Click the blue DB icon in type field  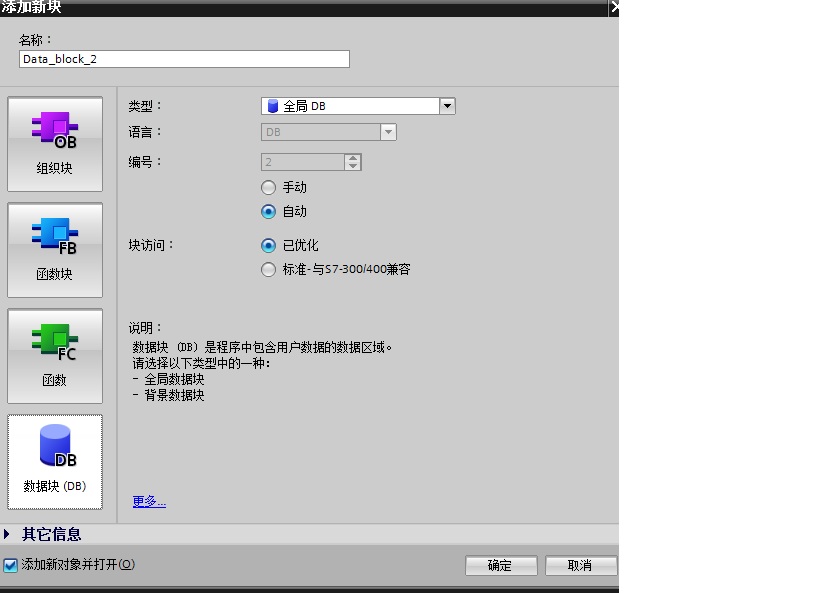[x=272, y=106]
